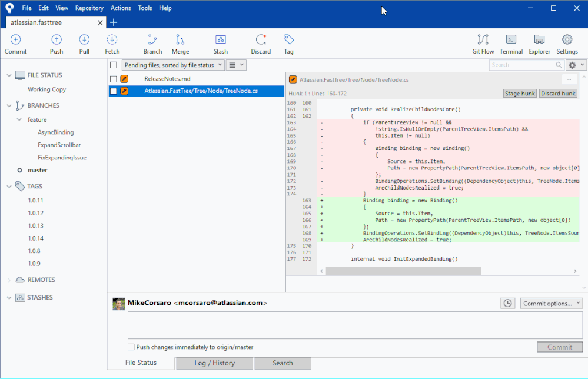Select the AsyncBinding branch
The width and height of the screenshot is (588, 379).
56,132
